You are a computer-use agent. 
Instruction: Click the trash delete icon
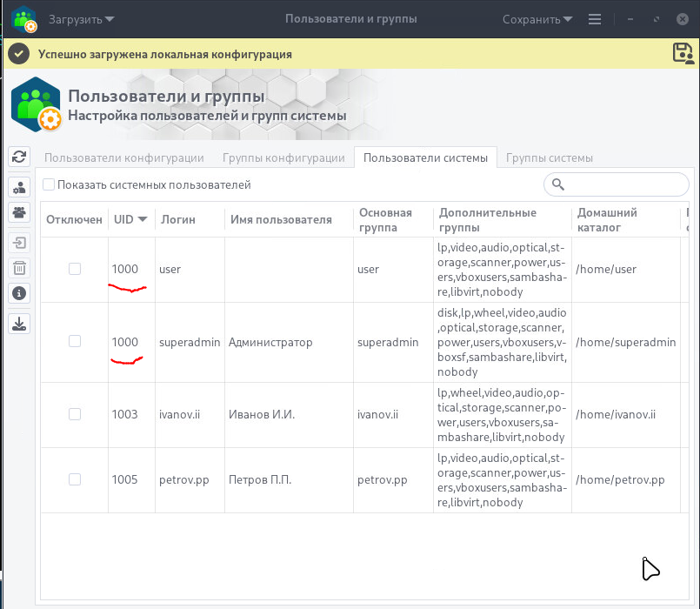click(x=18, y=268)
